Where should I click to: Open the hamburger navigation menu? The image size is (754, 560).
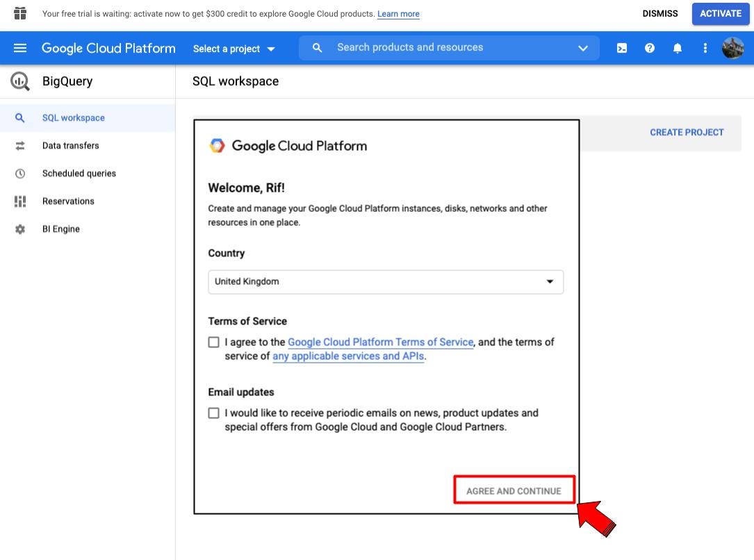(x=19, y=48)
